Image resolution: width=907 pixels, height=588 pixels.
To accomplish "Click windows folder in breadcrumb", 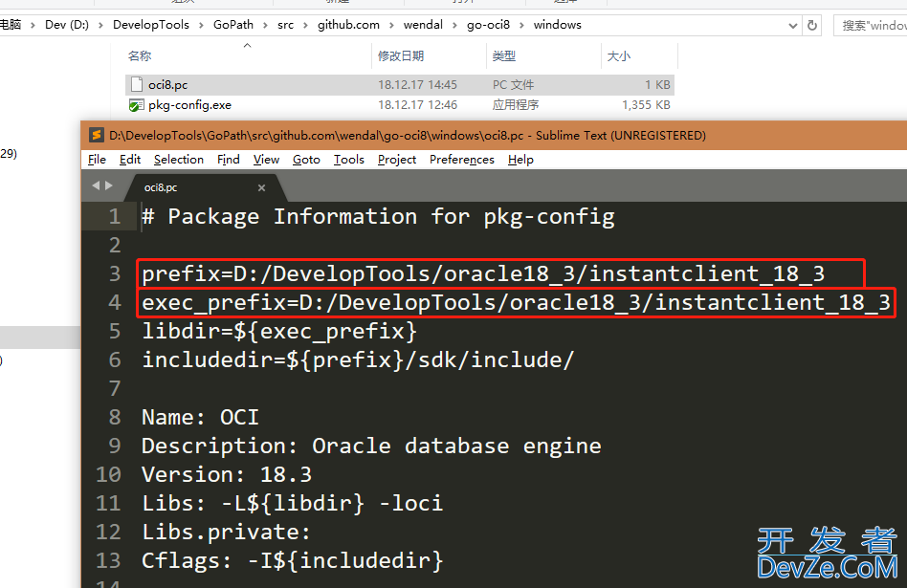I will coord(557,25).
